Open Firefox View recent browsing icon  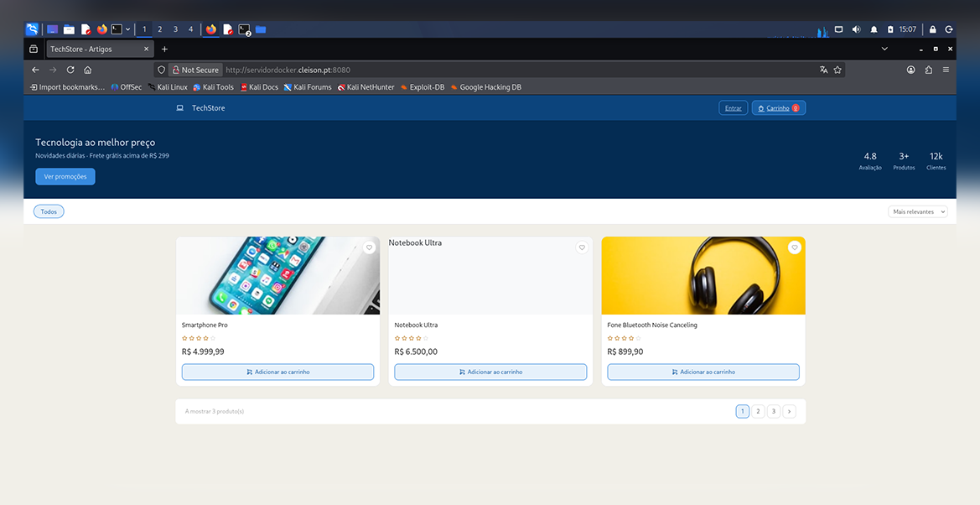pyautogui.click(x=34, y=49)
